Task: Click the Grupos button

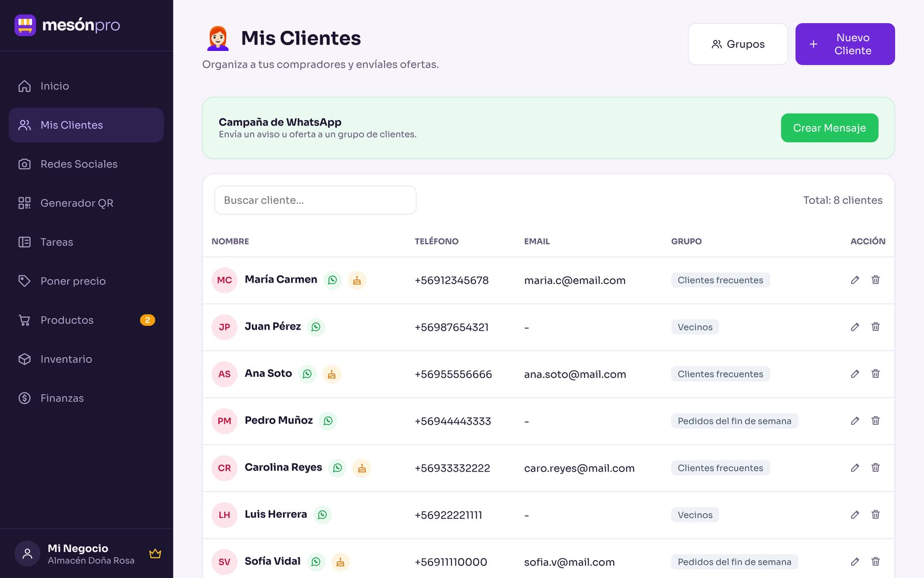Action: (738, 44)
